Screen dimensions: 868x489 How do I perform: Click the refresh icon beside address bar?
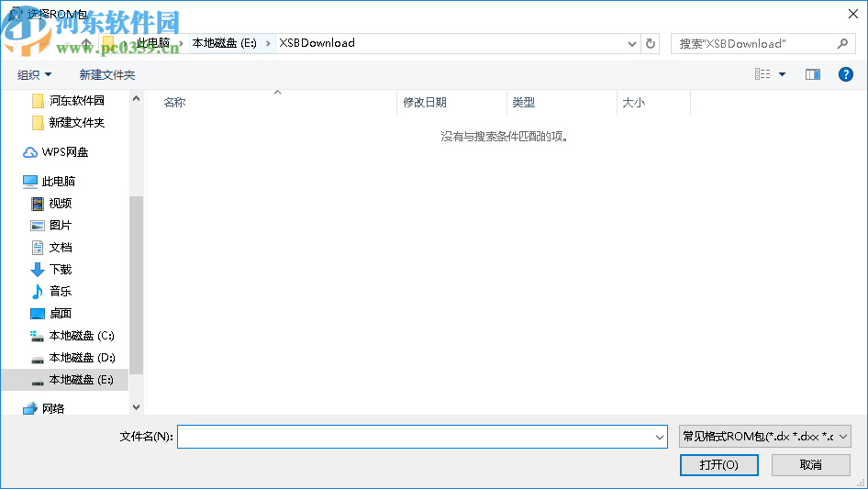tap(651, 43)
